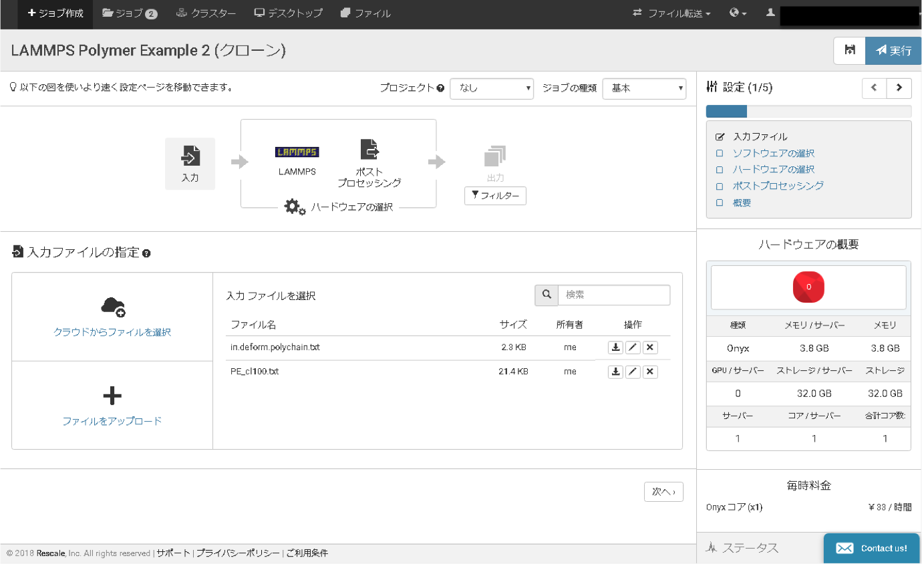Image resolution: width=924 pixels, height=564 pixels.
Task: Download in.deform.polychain.txt file
Action: (x=615, y=347)
